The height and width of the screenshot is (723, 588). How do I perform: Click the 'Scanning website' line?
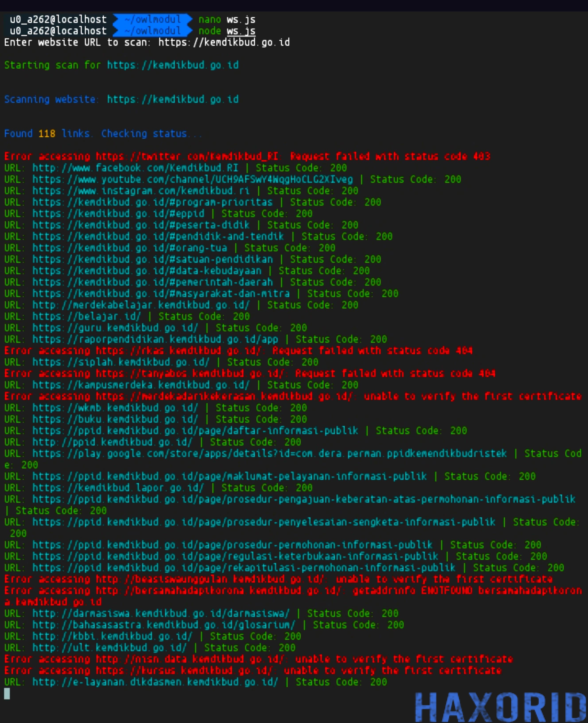(x=121, y=99)
